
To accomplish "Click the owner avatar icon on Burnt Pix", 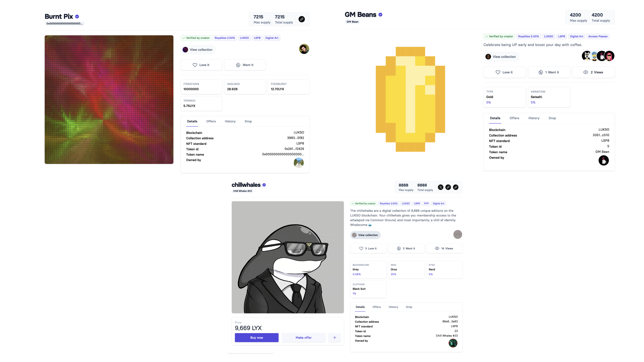I will (x=299, y=162).
